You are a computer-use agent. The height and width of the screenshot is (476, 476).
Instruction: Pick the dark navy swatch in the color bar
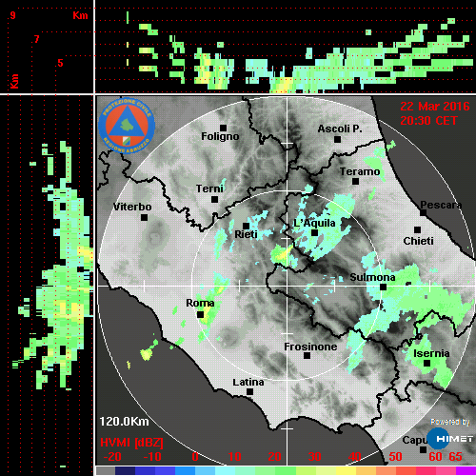pyautogui.click(x=125, y=470)
